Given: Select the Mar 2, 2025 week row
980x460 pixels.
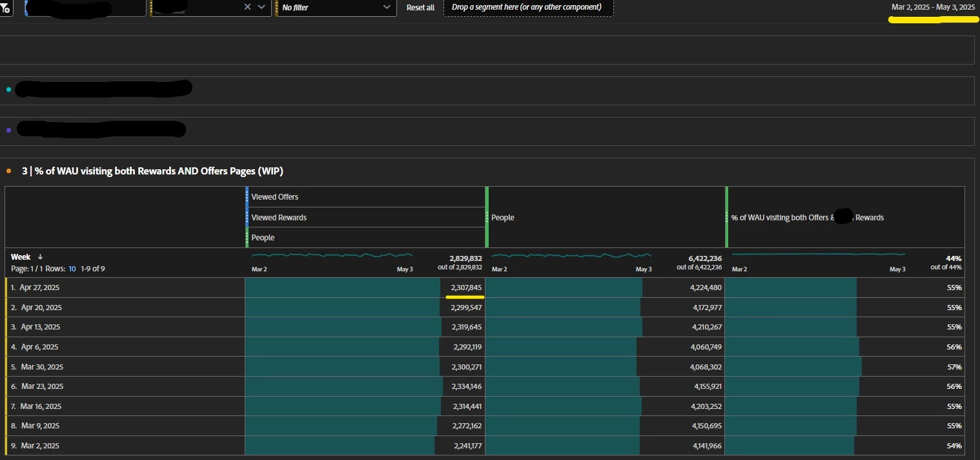Looking at the screenshot, I should point(125,446).
